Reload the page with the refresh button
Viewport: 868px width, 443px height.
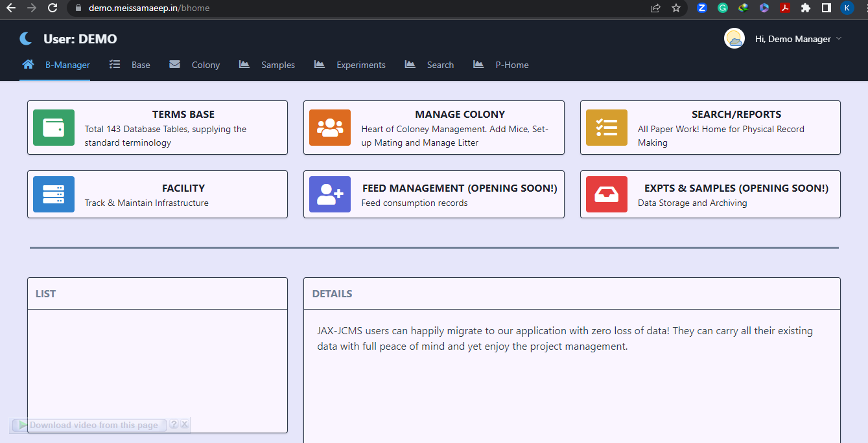click(x=53, y=8)
